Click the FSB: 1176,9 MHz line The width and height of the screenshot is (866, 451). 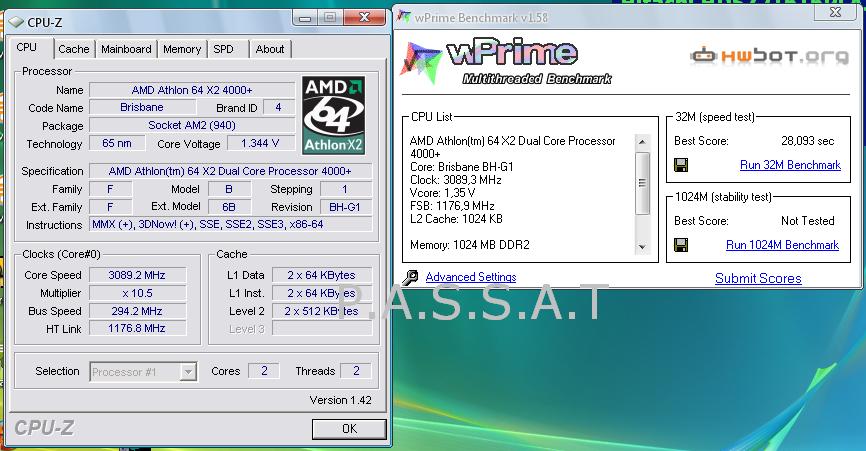(452, 206)
